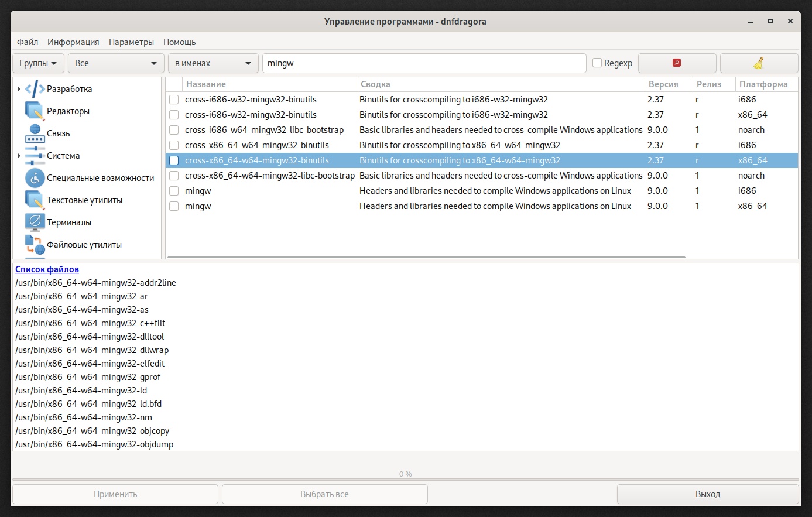Select the Терминалы group label

(69, 222)
